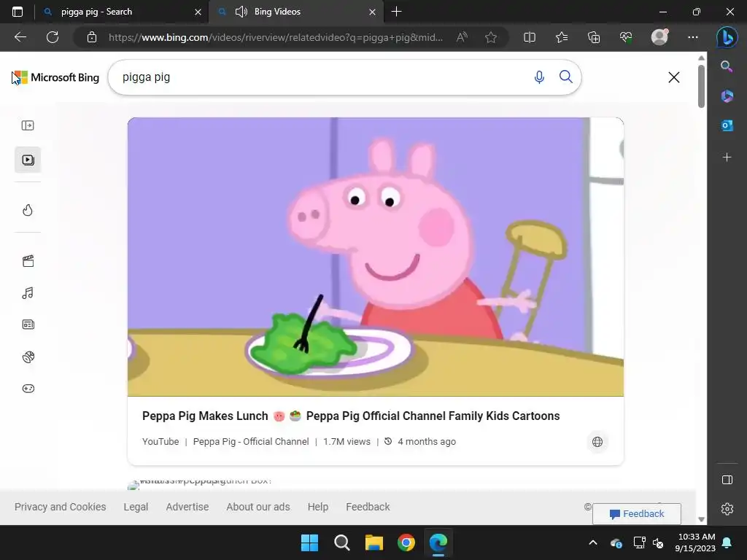
Task: Refresh the current page
Action: tap(53, 37)
